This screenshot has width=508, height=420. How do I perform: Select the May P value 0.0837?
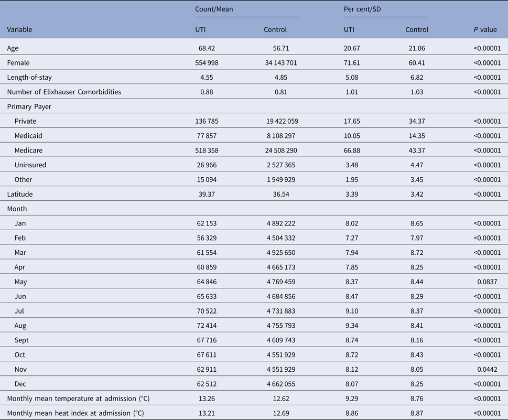(x=490, y=282)
